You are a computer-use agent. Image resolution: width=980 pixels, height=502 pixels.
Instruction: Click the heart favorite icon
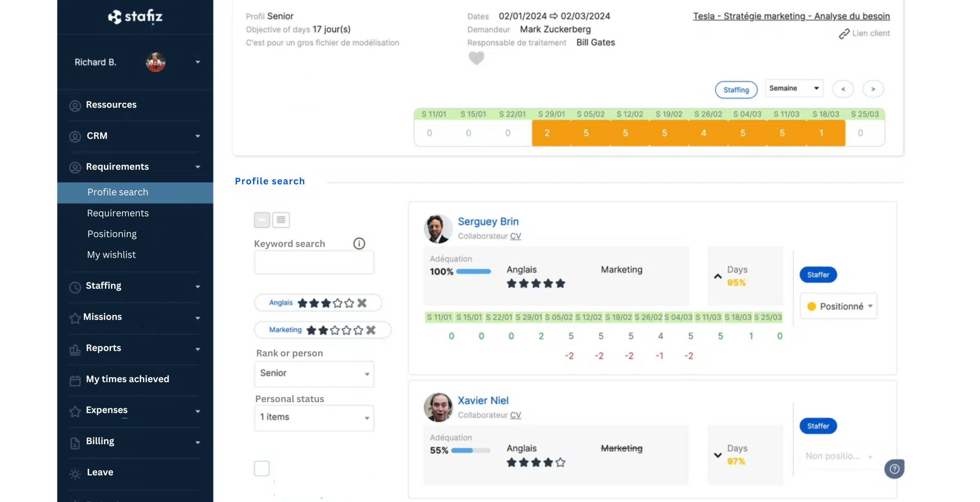click(476, 58)
